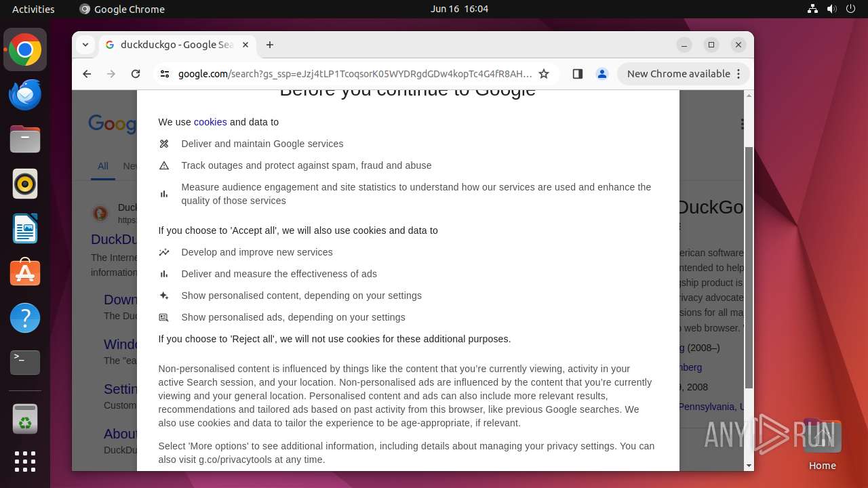The height and width of the screenshot is (488, 868).
Task: Bookmark this tab with star icon
Action: pyautogui.click(x=544, y=74)
